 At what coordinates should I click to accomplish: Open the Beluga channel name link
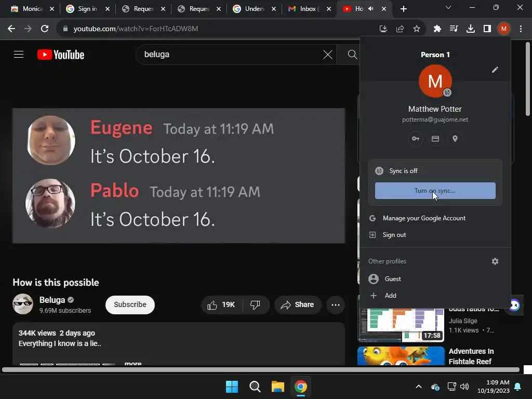click(x=52, y=300)
